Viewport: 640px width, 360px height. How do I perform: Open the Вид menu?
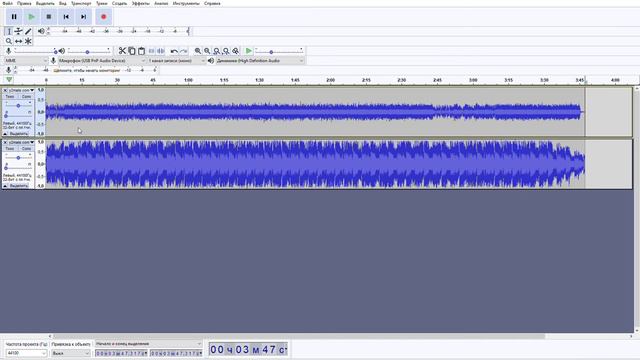pyautogui.click(x=63, y=3)
